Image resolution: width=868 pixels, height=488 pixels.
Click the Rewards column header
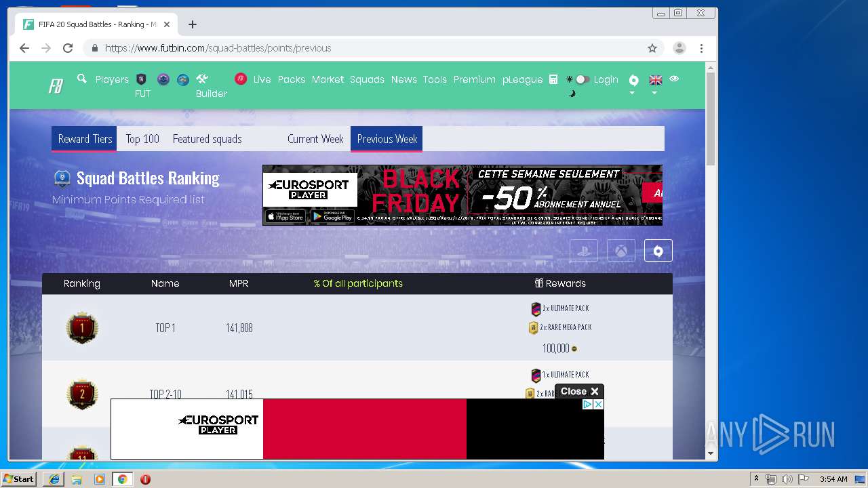560,283
